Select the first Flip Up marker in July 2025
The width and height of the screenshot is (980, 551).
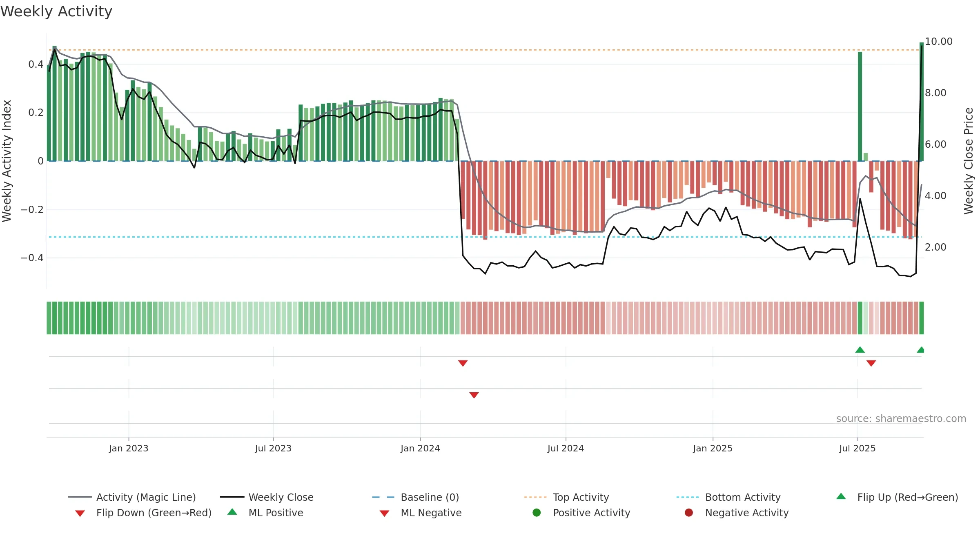click(x=860, y=350)
